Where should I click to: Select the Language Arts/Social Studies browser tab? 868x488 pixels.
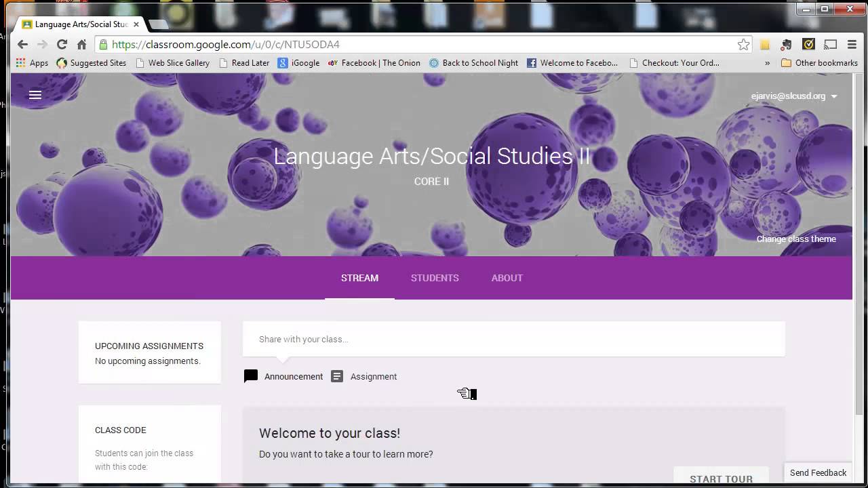coord(81,24)
